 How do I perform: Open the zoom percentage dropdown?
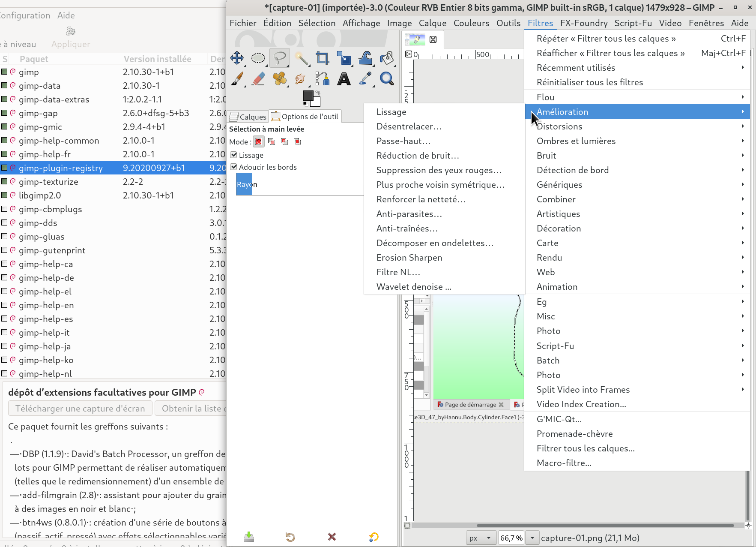coord(532,538)
